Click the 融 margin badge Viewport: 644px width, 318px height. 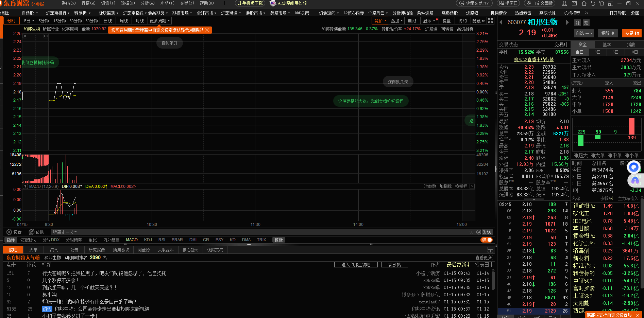pyautogui.click(x=577, y=23)
